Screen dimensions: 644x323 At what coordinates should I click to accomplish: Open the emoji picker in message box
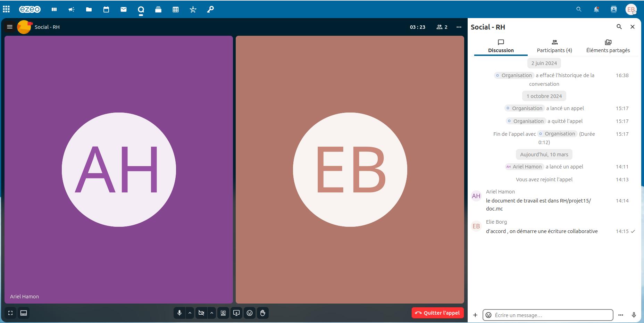pos(488,315)
